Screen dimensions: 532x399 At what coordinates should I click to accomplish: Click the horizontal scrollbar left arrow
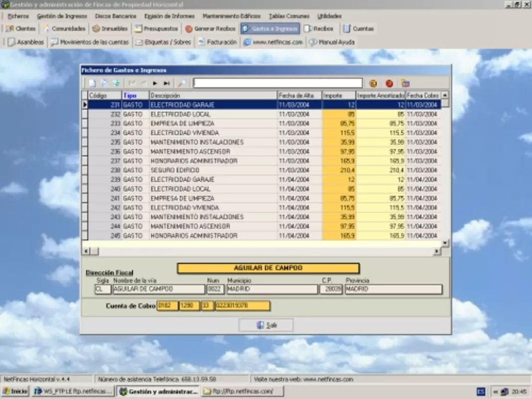(x=86, y=251)
